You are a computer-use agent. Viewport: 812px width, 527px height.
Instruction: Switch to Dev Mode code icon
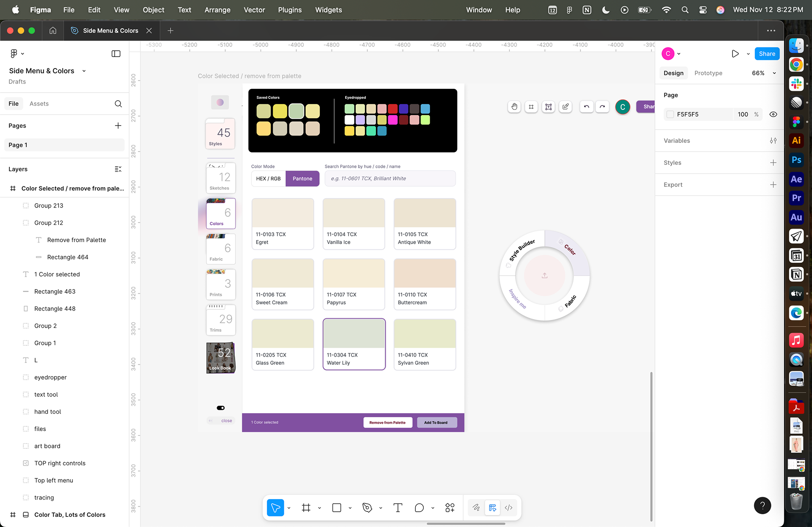click(x=509, y=508)
